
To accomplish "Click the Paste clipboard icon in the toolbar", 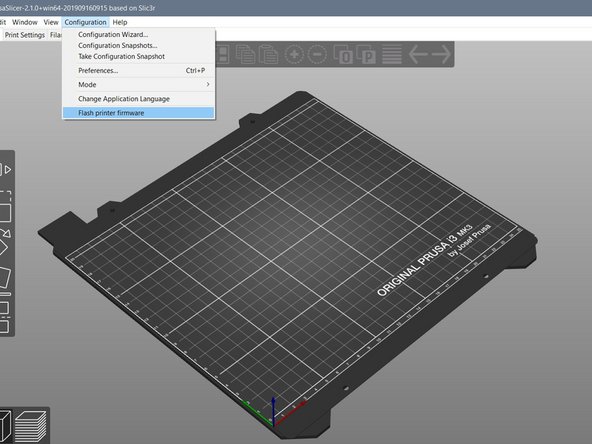I will [268, 54].
